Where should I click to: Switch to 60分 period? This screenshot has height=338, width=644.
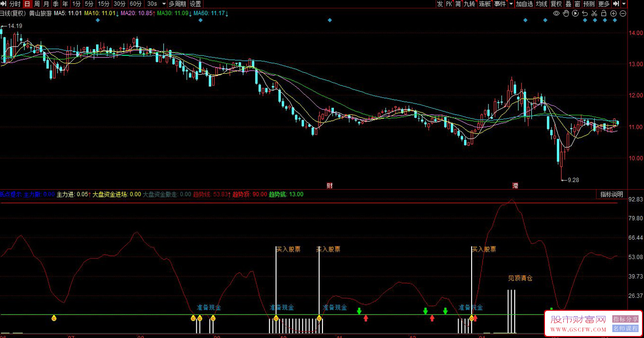[136, 4]
